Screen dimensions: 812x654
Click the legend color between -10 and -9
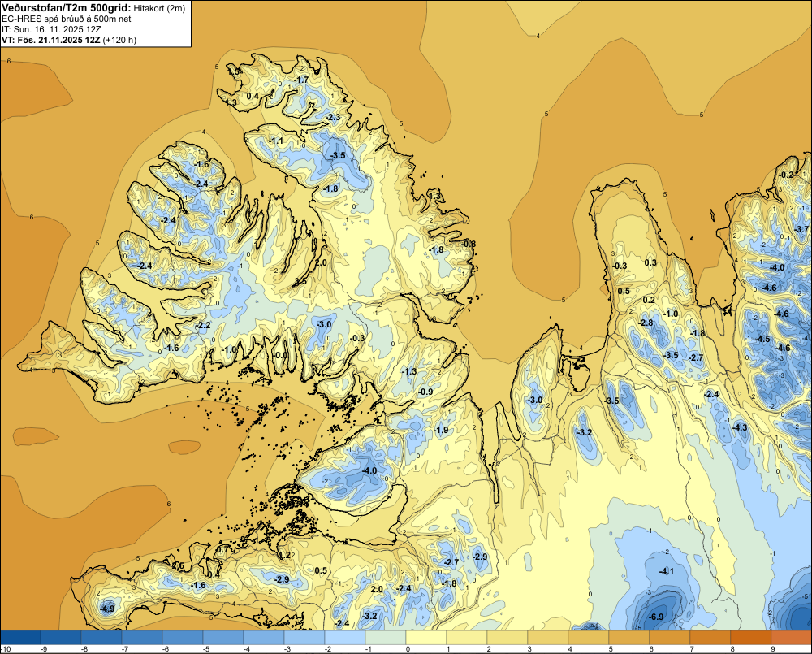[x=20, y=637]
